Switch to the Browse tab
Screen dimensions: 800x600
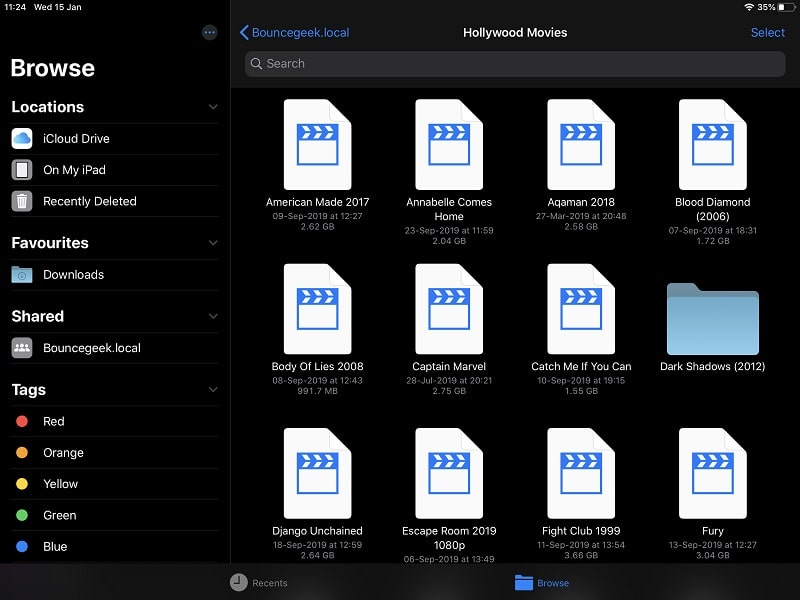(x=542, y=583)
